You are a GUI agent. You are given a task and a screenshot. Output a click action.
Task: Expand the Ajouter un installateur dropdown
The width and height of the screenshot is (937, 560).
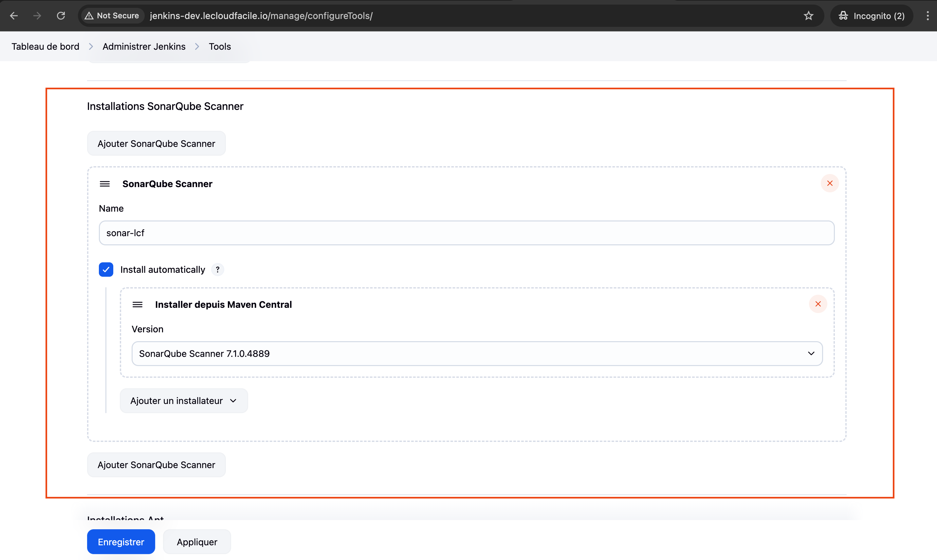pos(184,401)
